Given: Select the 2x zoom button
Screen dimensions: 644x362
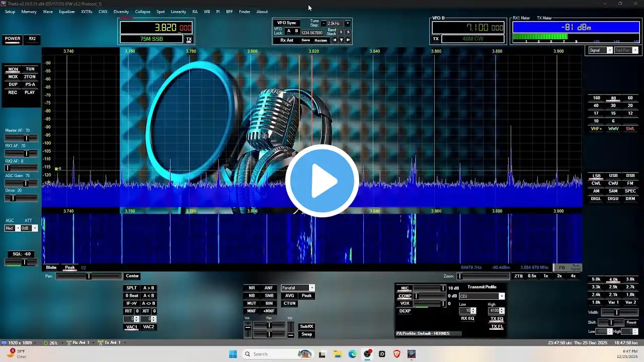Looking at the screenshot, I should [x=559, y=276].
